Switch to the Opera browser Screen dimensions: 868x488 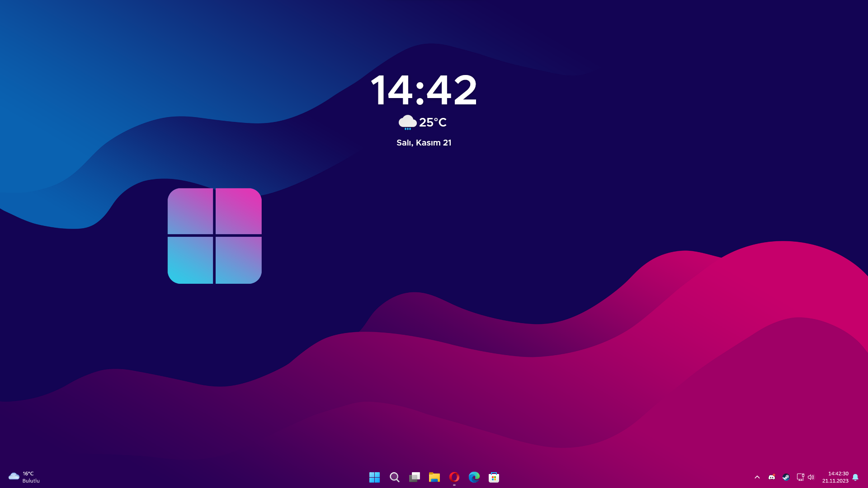pyautogui.click(x=454, y=477)
